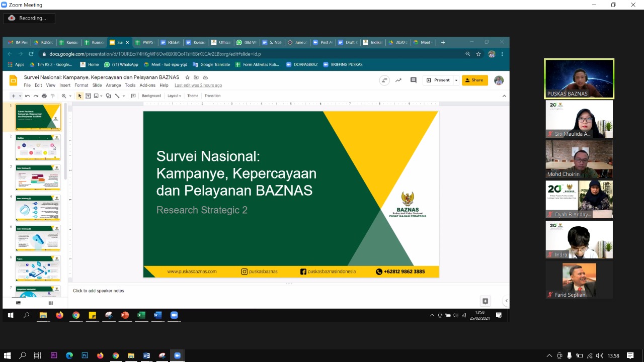Expand the Layout dropdown

pyautogui.click(x=174, y=96)
